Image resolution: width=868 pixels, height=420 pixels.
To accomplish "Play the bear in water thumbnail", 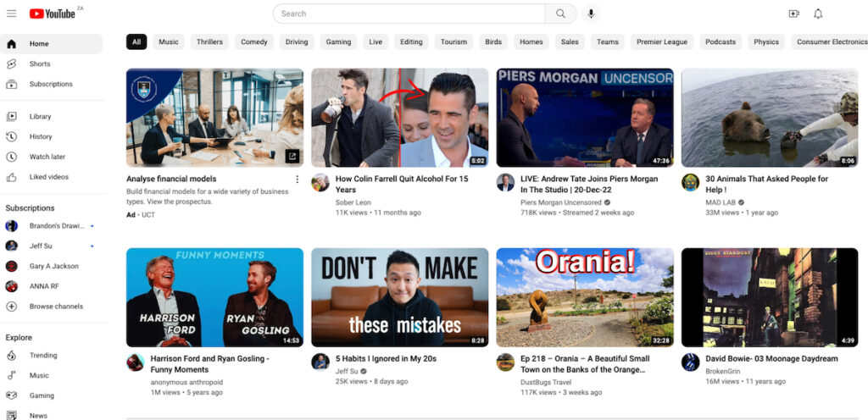I will tap(770, 118).
